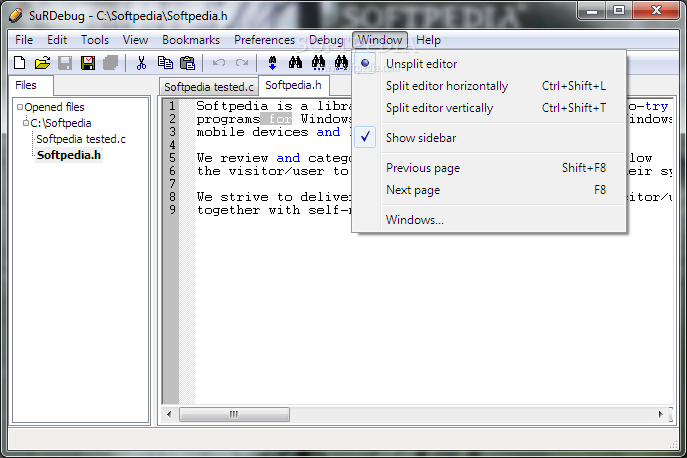Image resolution: width=687 pixels, height=458 pixels.
Task: Open the Edit menu
Action: (57, 40)
